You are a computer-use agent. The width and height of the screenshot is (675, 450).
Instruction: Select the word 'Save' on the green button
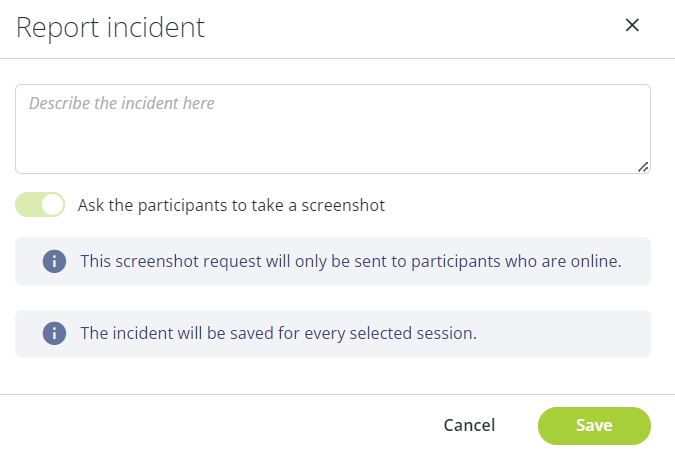pyautogui.click(x=594, y=425)
